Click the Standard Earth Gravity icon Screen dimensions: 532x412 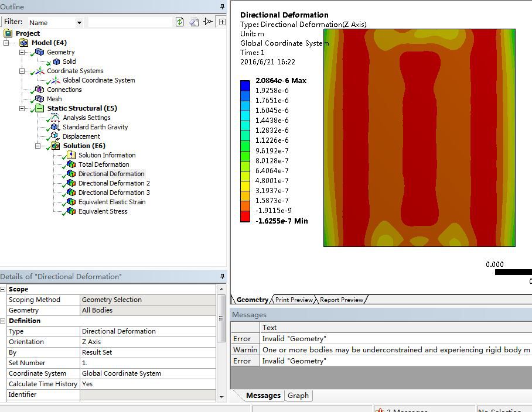click(55, 127)
